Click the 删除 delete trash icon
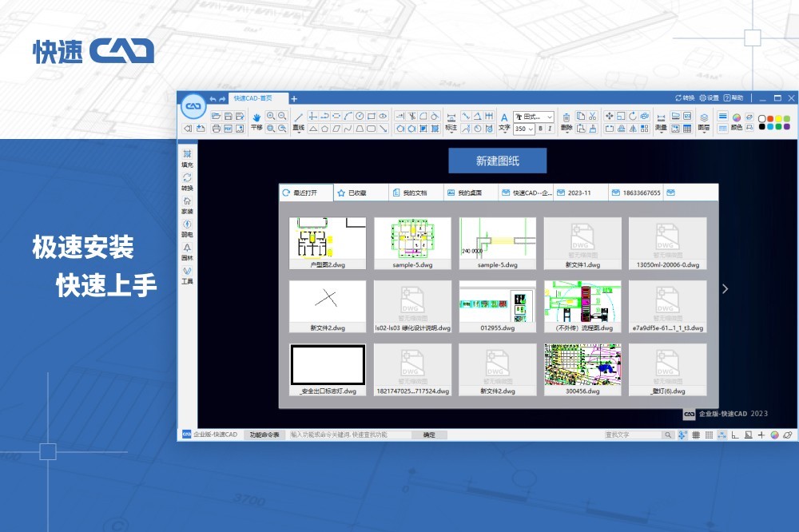 click(x=566, y=121)
